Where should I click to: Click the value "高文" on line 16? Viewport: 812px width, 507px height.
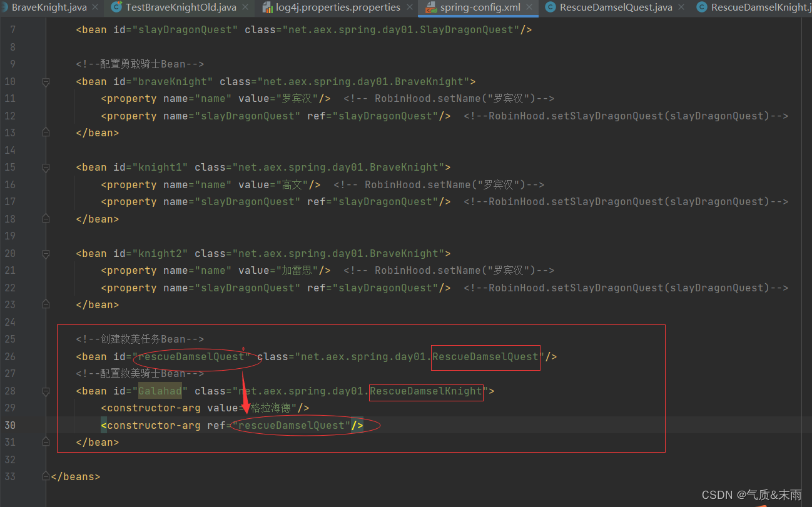292,184
